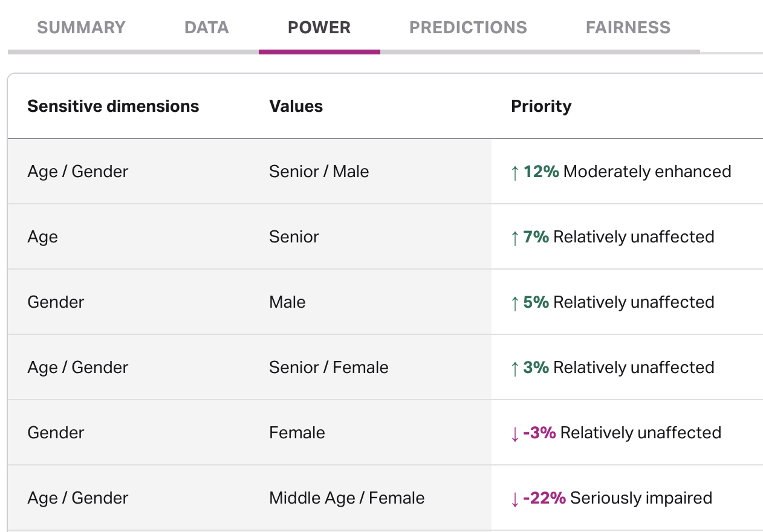Go to the Predictions tab
This screenshot has height=532, width=763.
point(468,28)
